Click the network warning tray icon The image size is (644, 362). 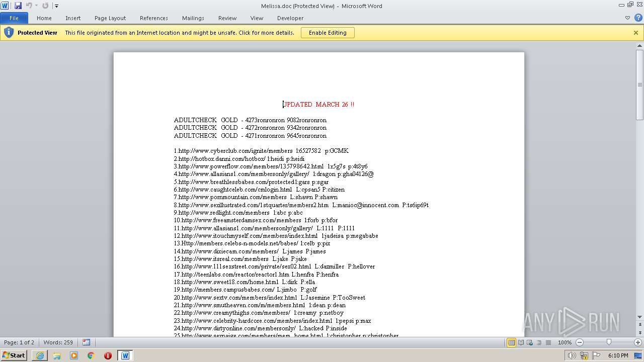tap(584, 355)
